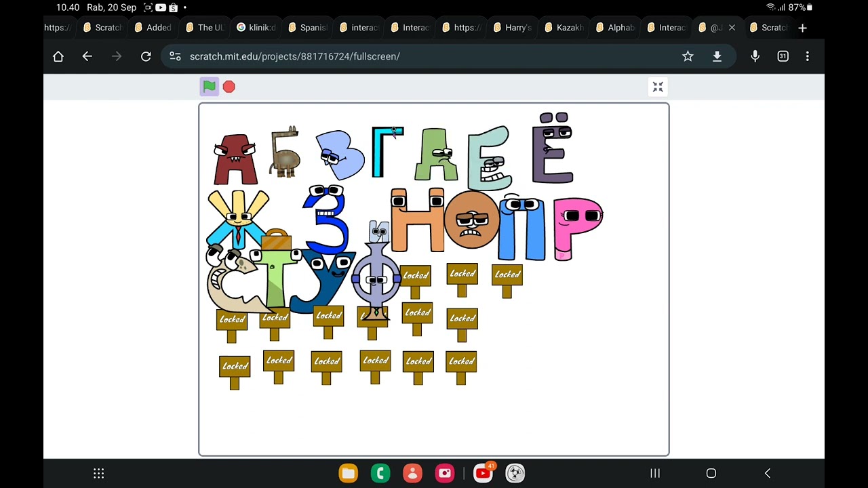The image size is (868, 488).
Task: Open the YouTube app in taskbar
Action: pyautogui.click(x=483, y=473)
